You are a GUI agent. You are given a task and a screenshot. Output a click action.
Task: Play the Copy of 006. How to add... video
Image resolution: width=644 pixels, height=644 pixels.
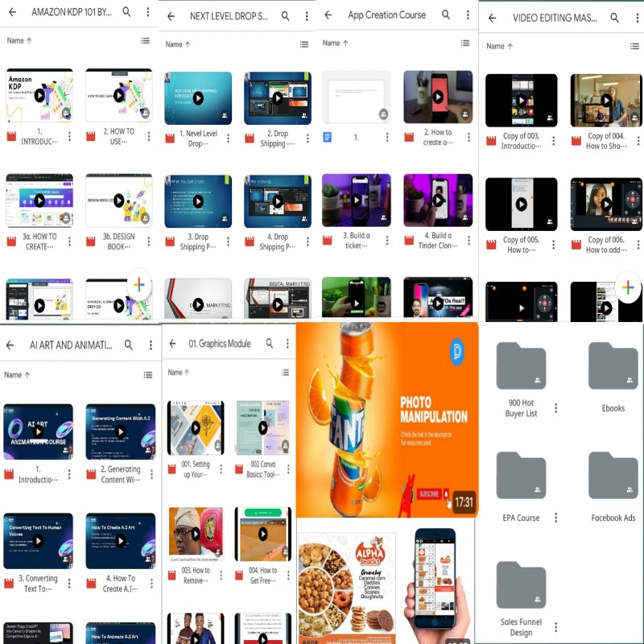(x=606, y=204)
